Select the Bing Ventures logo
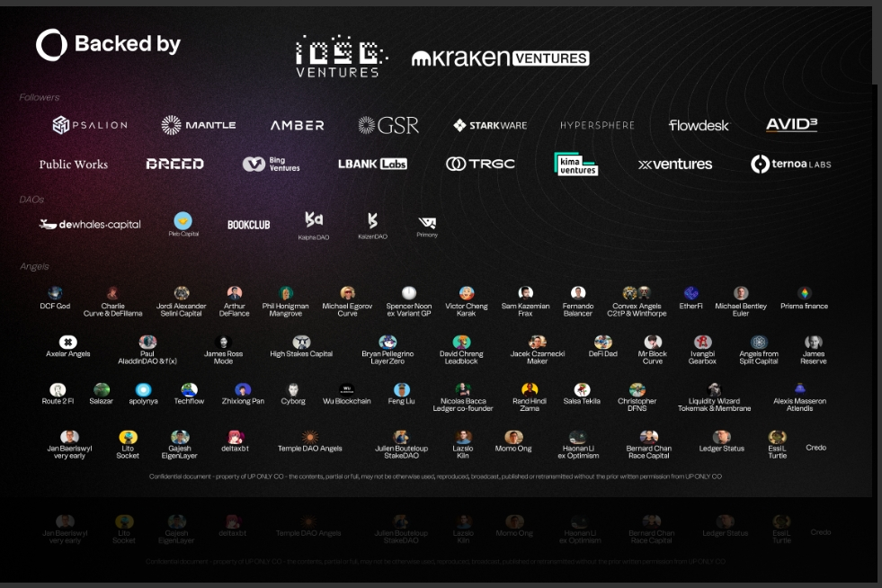882x588 pixels. click(x=272, y=164)
